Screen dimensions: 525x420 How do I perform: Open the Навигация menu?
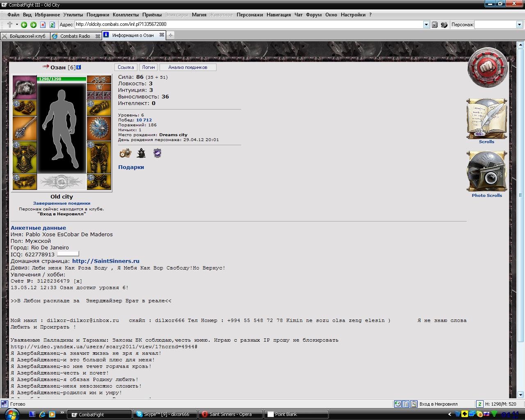point(278,15)
